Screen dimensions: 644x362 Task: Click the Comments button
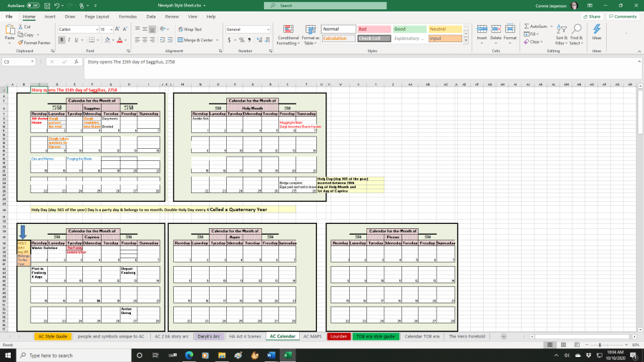622,16
